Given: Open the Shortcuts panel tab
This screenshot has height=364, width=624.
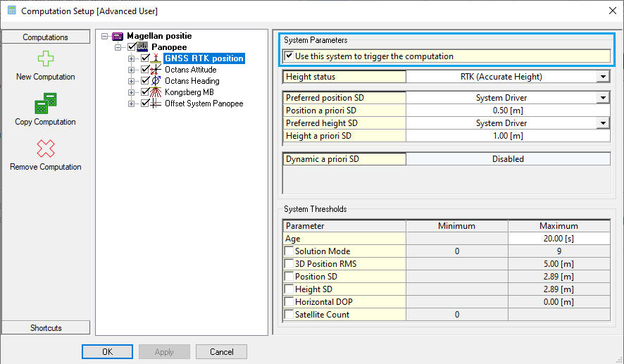Looking at the screenshot, I should click(45, 328).
